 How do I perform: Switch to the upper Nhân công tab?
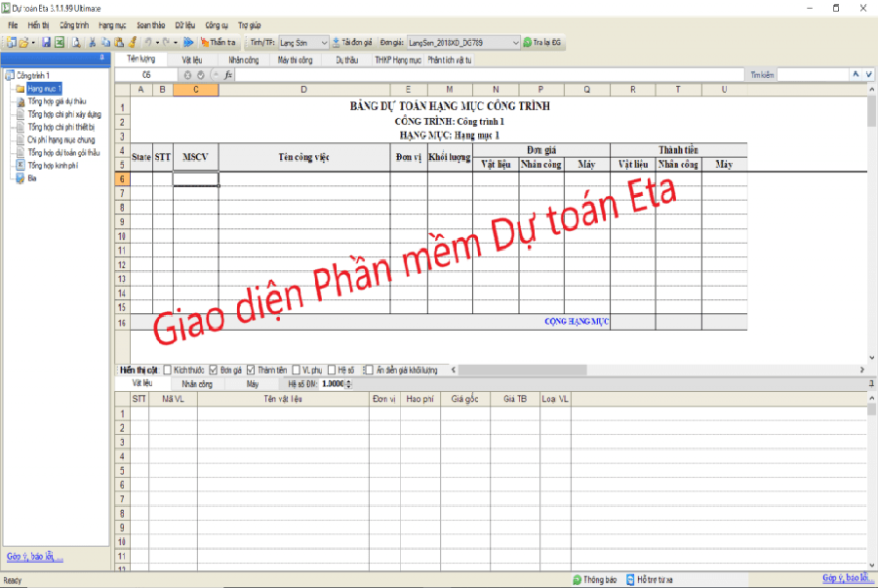tap(244, 59)
